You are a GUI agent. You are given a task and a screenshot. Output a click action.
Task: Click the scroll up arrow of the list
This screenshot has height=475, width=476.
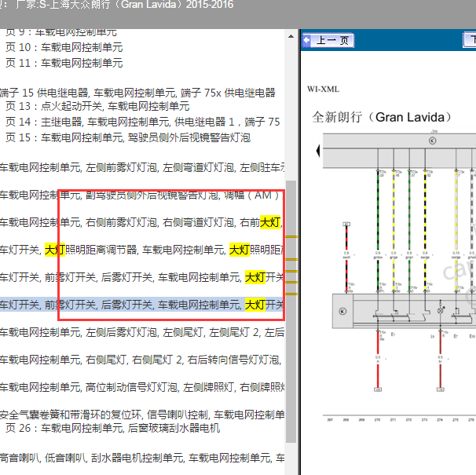point(291,36)
